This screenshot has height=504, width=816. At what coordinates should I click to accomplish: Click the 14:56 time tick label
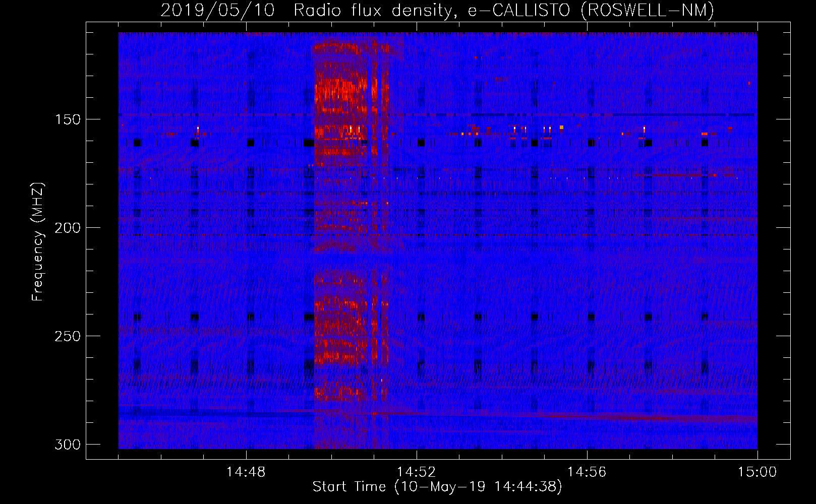click(587, 472)
